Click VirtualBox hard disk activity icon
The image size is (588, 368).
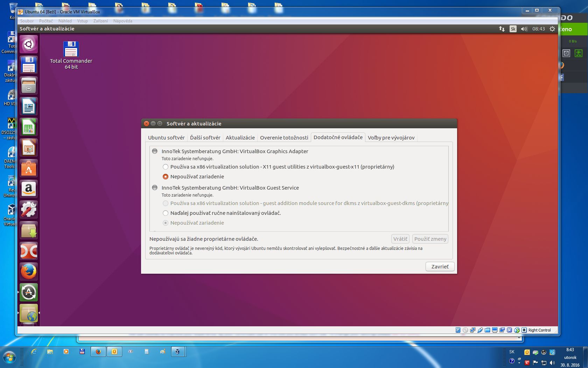[458, 330]
